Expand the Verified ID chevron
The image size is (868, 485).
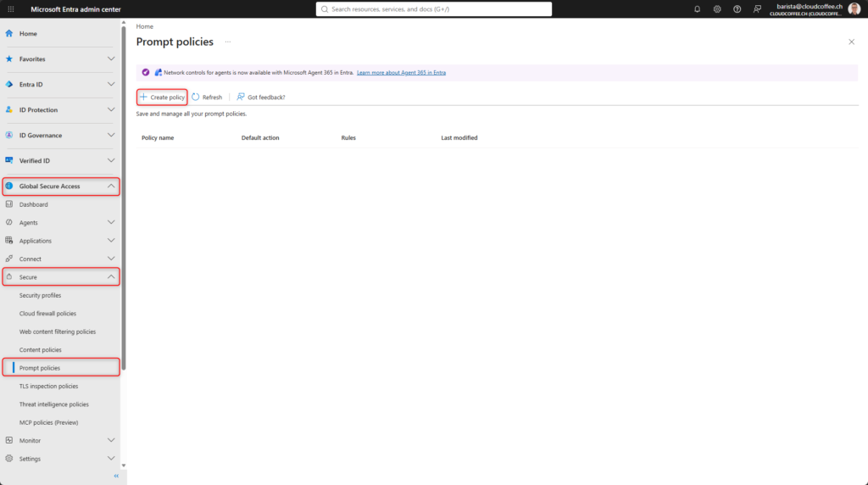pyautogui.click(x=111, y=160)
